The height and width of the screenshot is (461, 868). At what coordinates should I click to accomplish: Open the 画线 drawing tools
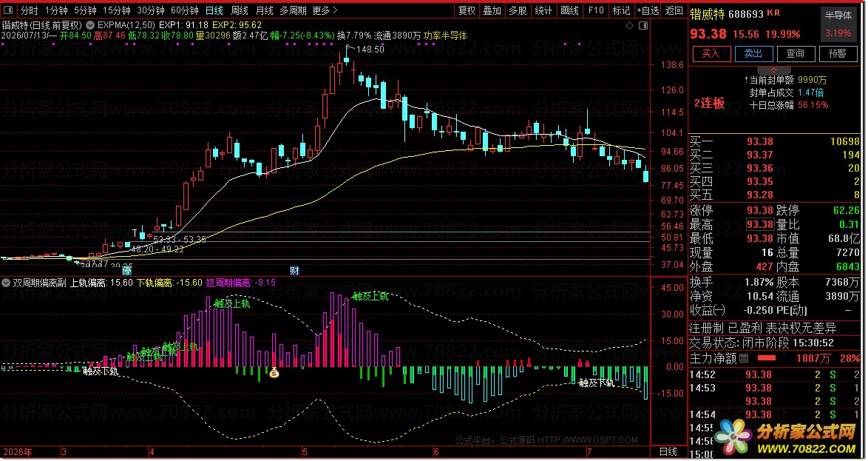[x=569, y=10]
